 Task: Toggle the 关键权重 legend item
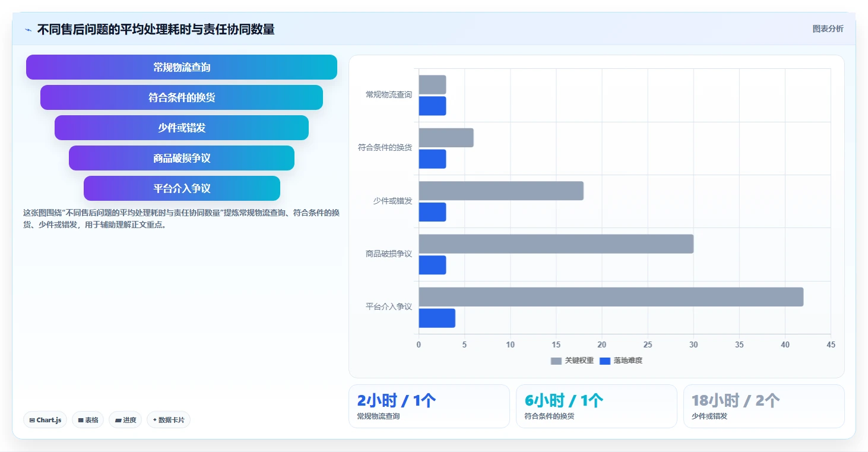pyautogui.click(x=572, y=361)
